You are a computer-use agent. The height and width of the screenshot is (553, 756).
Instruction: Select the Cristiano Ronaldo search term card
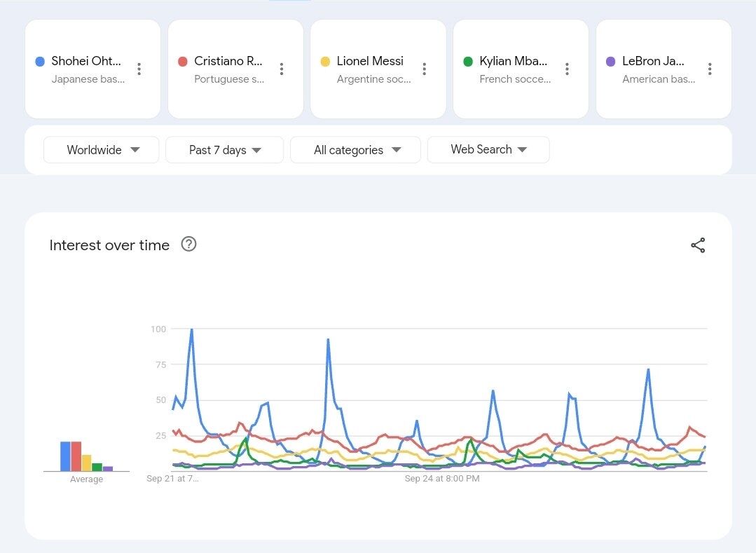(x=228, y=69)
